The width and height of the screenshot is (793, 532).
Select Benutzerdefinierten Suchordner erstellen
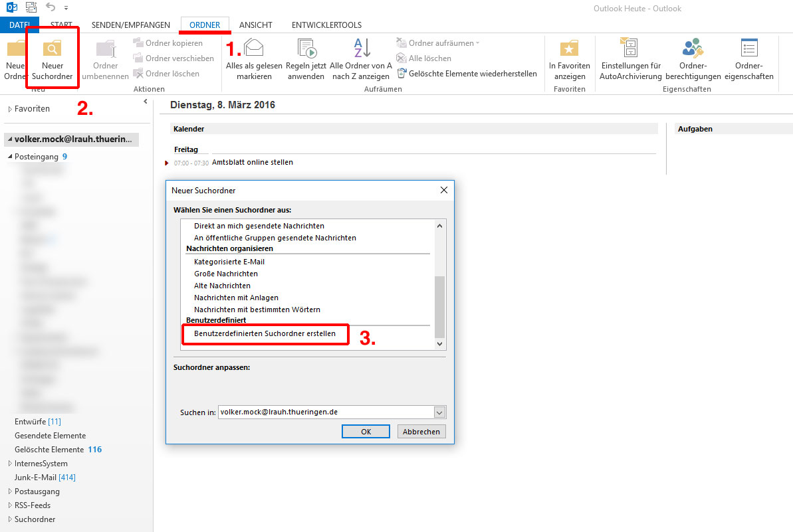265,333
